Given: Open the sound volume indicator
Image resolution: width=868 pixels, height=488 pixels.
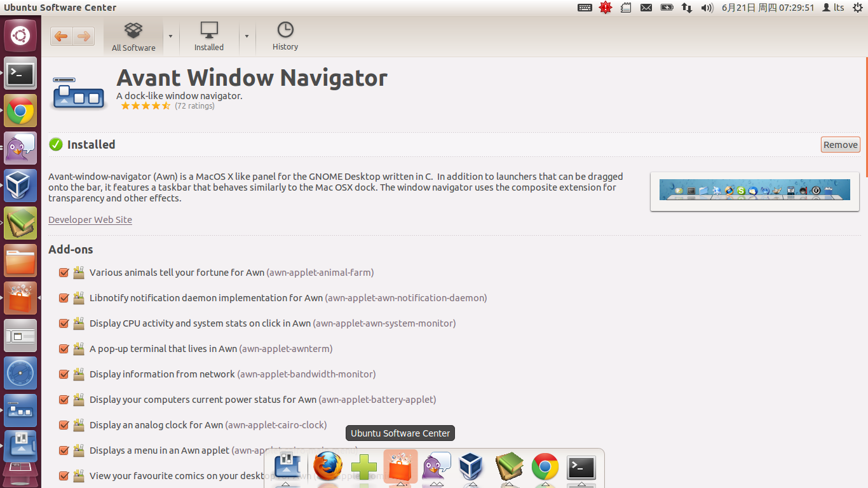Looking at the screenshot, I should point(707,8).
